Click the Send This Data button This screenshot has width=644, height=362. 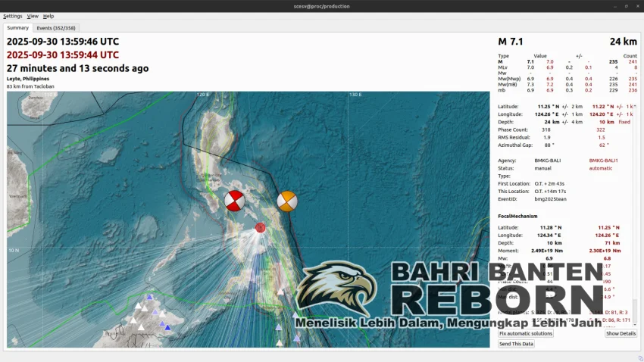tap(516, 344)
